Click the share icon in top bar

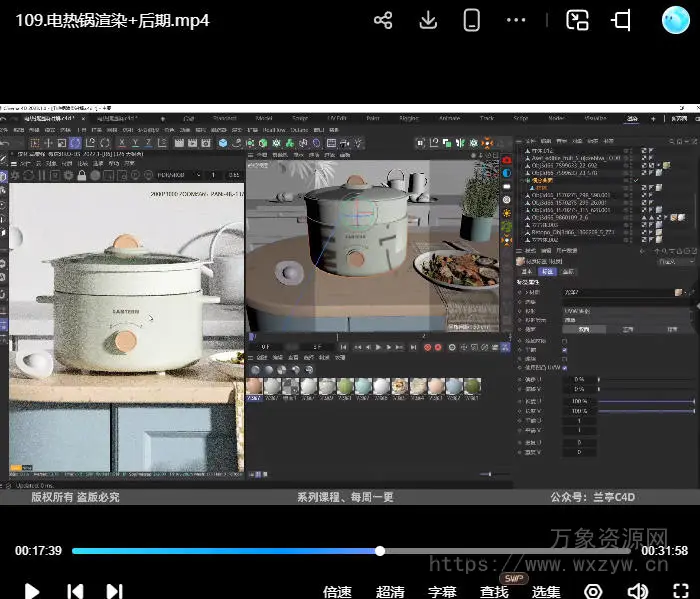(382, 20)
